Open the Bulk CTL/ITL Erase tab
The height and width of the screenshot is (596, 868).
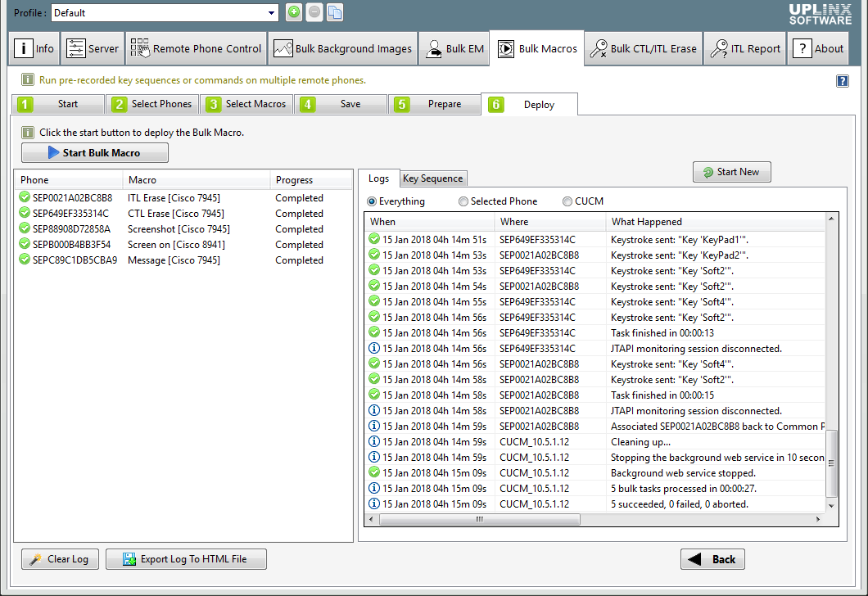(x=644, y=48)
